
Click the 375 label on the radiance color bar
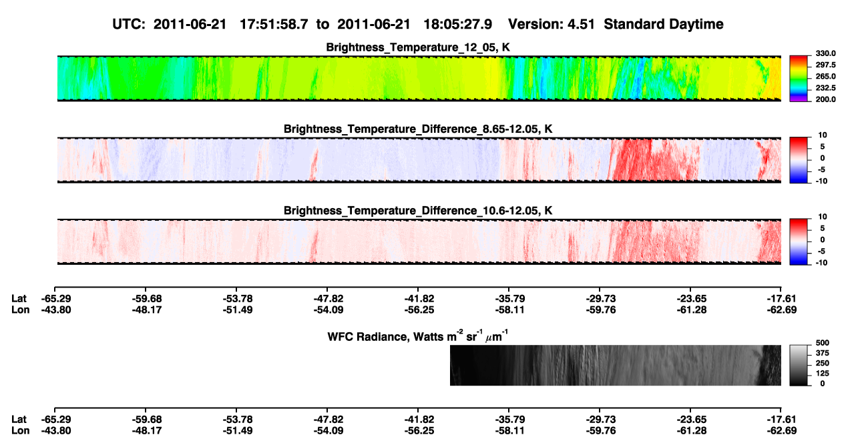point(823,354)
